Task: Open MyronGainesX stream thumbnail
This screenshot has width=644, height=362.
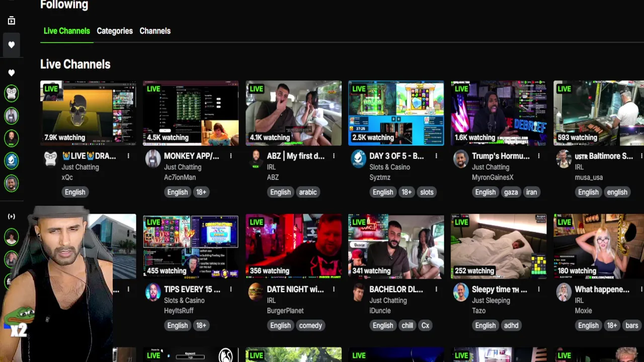Action: tap(499, 113)
